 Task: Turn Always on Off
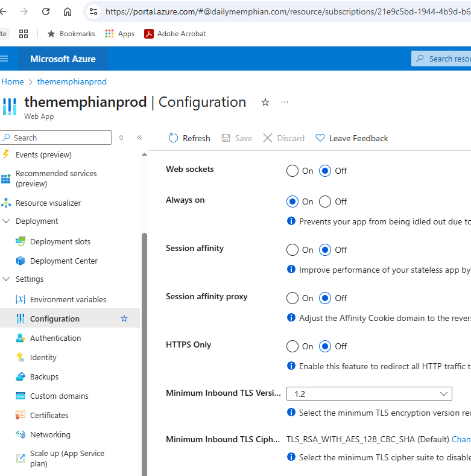click(x=324, y=202)
